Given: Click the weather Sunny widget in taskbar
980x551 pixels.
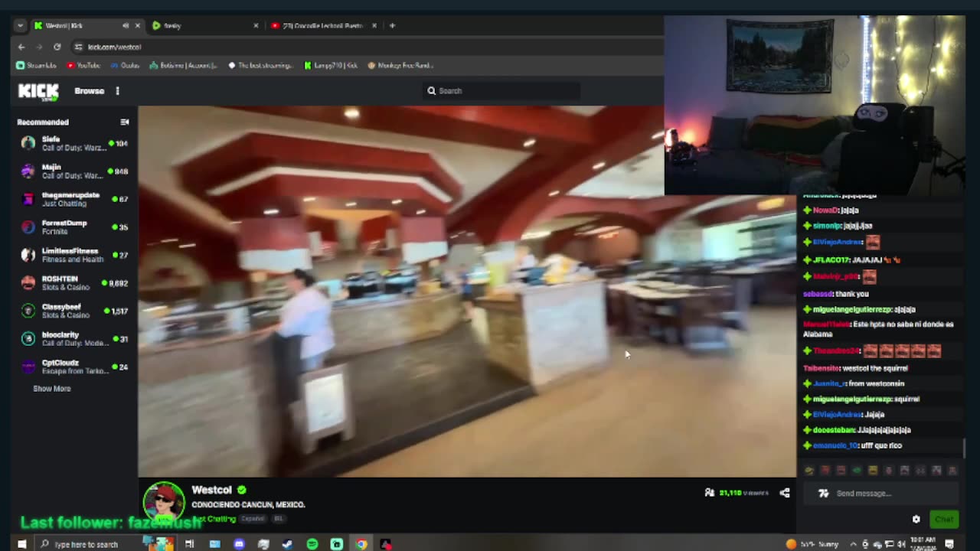Looking at the screenshot, I should point(812,544).
